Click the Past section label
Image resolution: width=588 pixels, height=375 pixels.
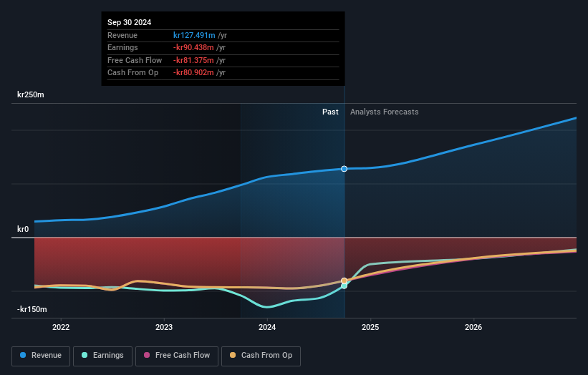coord(330,112)
